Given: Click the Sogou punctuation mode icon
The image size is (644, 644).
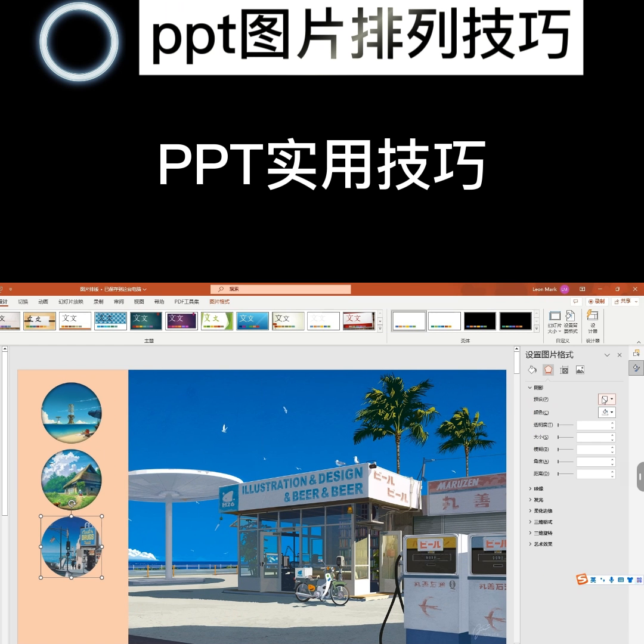Looking at the screenshot, I should [602, 580].
